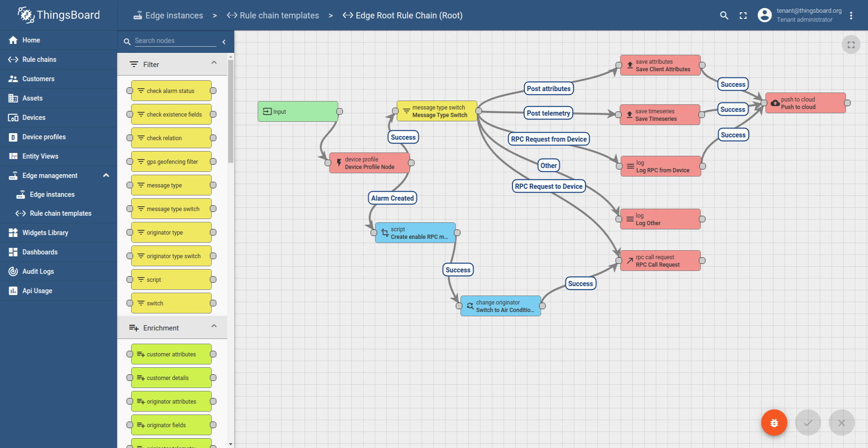
Task: Click the Customers people icon
Action: pyautogui.click(x=13, y=79)
